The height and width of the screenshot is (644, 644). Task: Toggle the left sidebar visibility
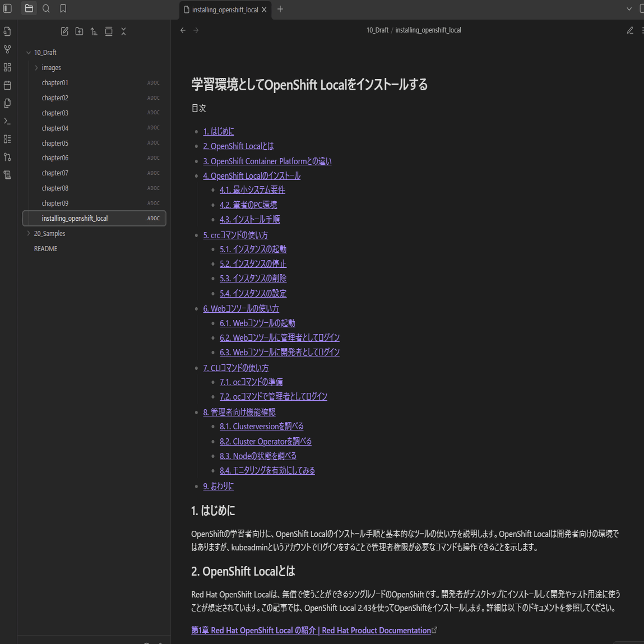pyautogui.click(x=7, y=9)
